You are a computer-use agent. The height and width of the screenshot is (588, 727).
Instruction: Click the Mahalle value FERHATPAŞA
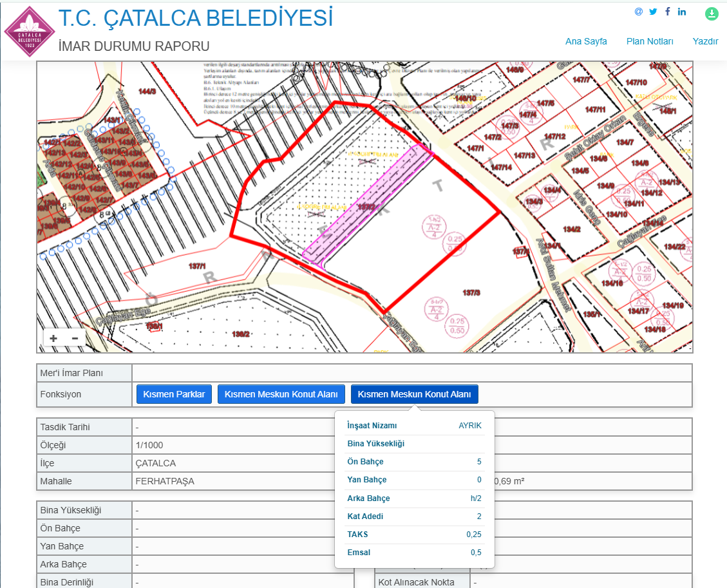[x=165, y=481]
